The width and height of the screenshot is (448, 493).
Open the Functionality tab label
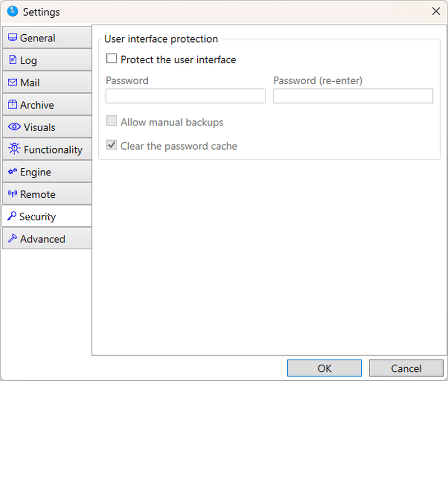pyautogui.click(x=53, y=150)
